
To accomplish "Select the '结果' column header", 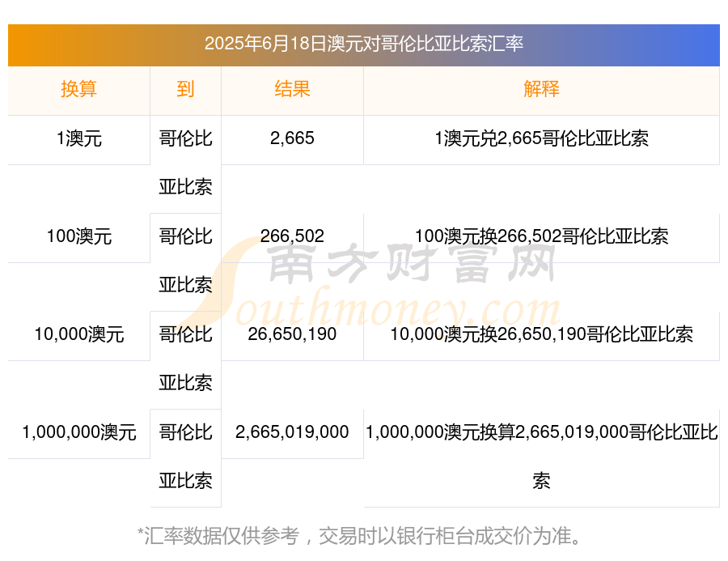I will coord(292,89).
